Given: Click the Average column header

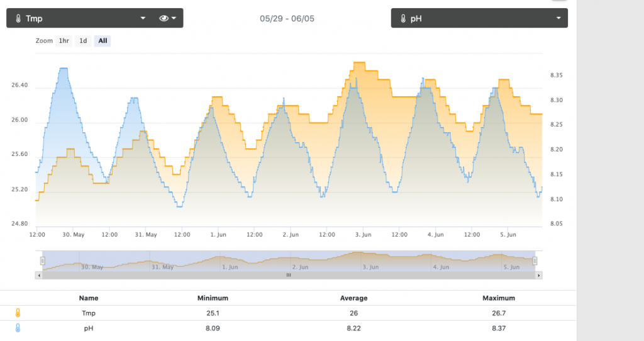Looking at the screenshot, I should point(353,298).
